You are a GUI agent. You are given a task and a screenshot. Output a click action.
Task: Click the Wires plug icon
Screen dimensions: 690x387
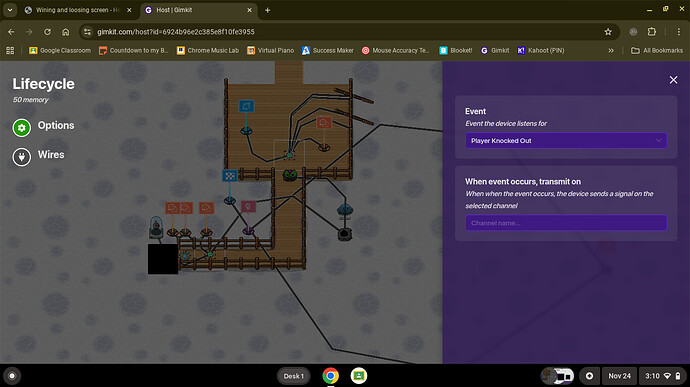click(x=22, y=157)
